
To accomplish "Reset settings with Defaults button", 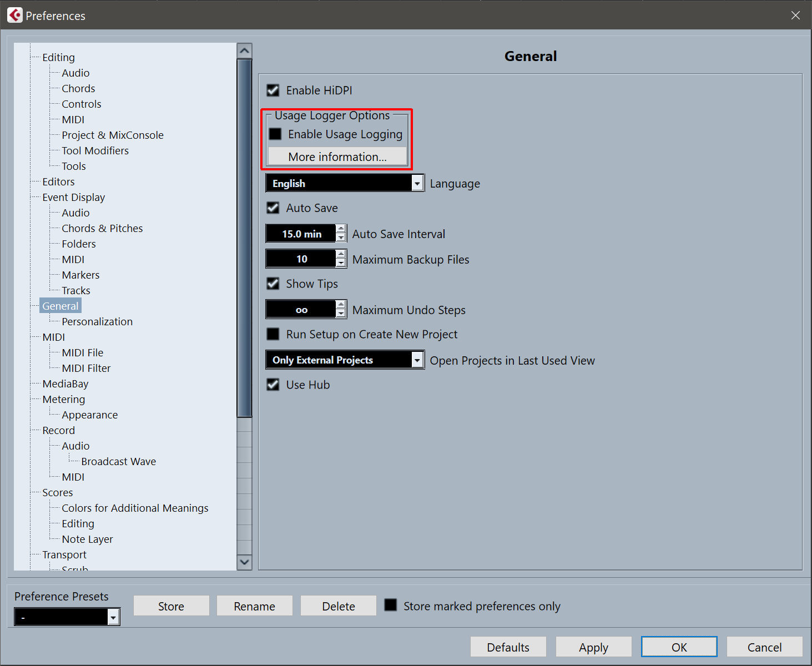I will click(508, 647).
